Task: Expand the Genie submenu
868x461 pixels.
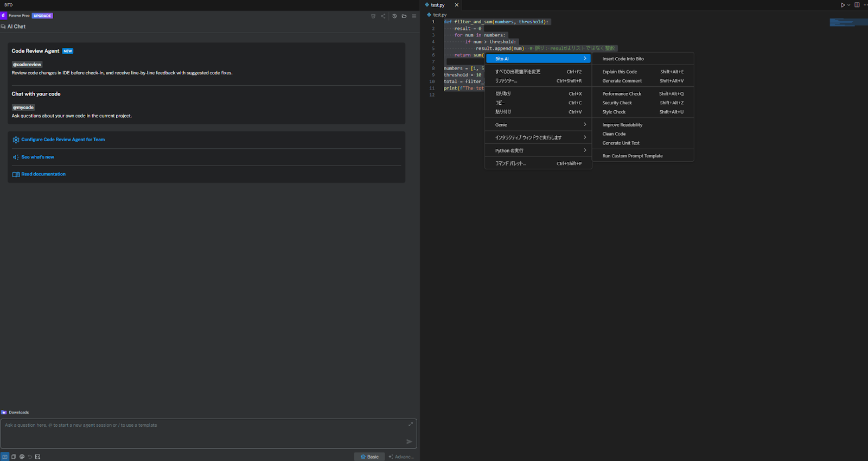Action: pyautogui.click(x=538, y=125)
